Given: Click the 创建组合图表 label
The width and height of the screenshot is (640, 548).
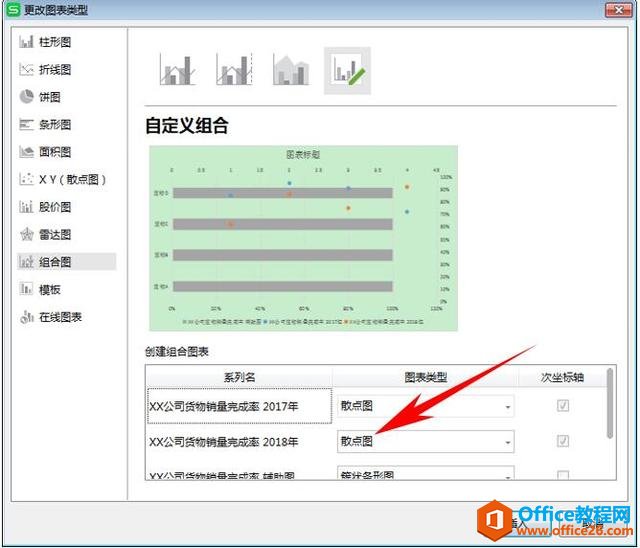Looking at the screenshot, I should (x=177, y=352).
